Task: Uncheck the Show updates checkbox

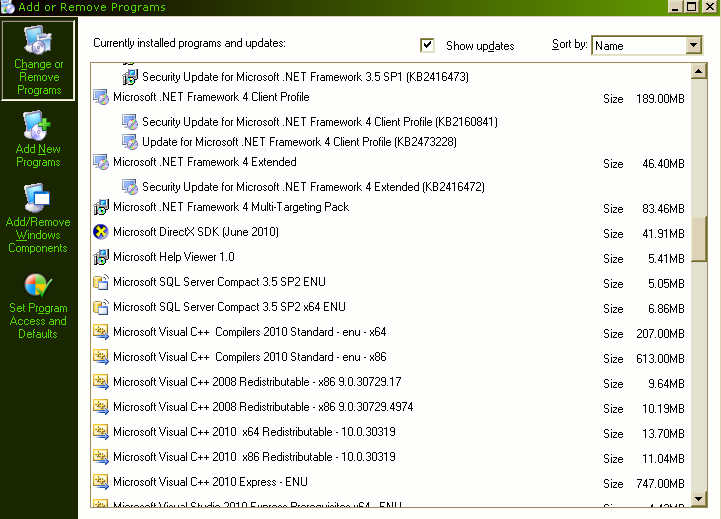Action: pos(427,45)
